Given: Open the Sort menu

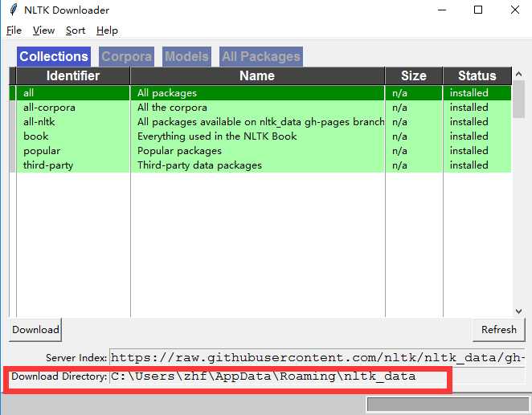Looking at the screenshot, I should click(x=76, y=31).
